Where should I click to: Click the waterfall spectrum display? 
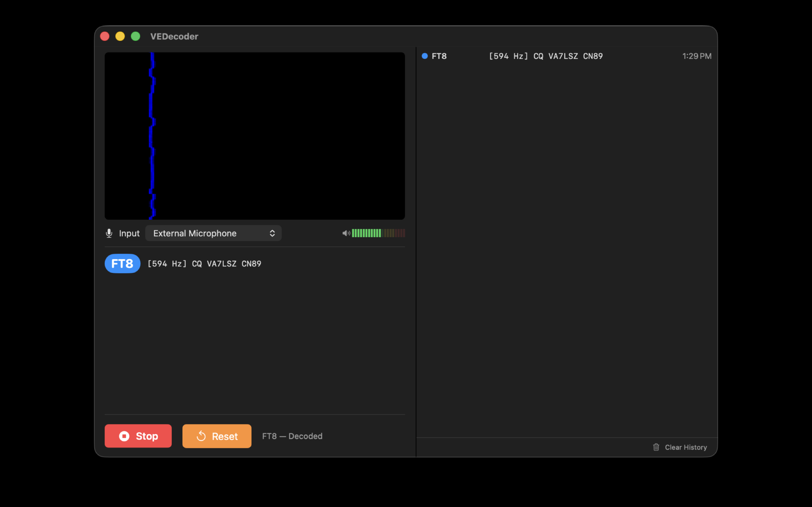click(x=255, y=136)
